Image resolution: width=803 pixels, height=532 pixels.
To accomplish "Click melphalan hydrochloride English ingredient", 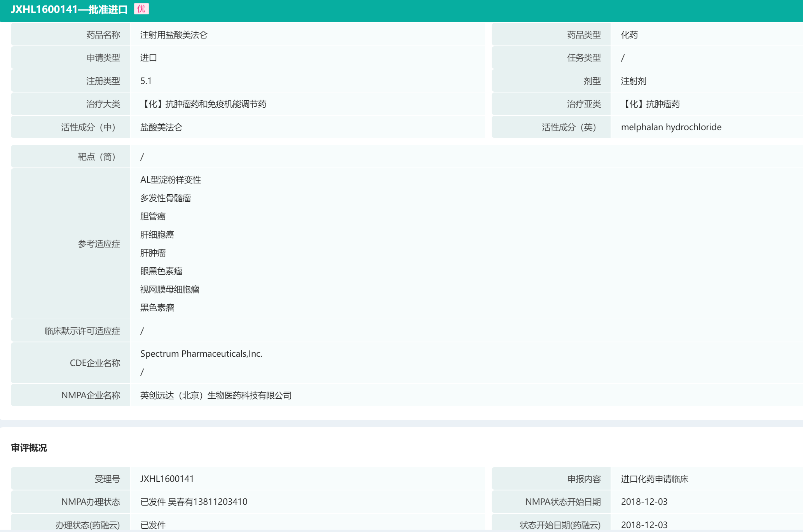I will coord(671,127).
